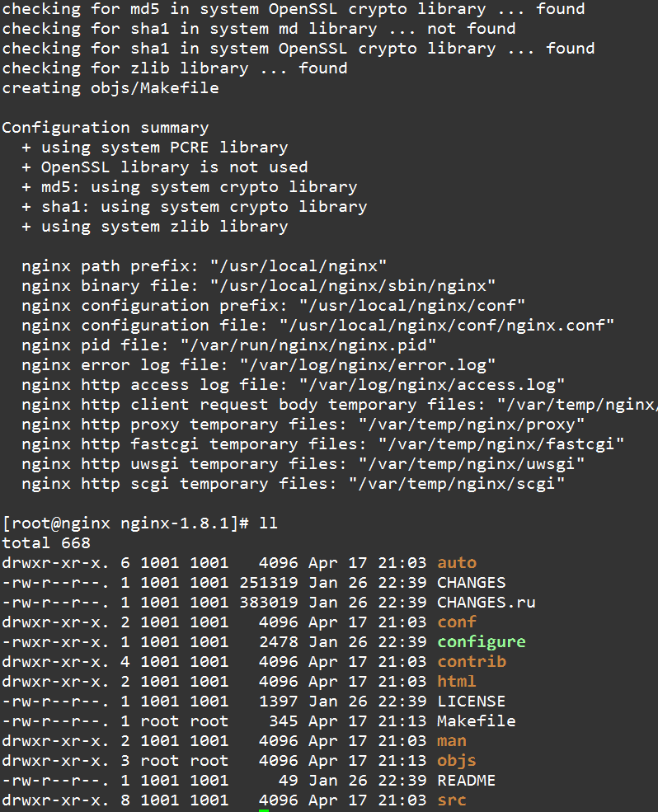Select the 'auto' directory name

(457, 563)
